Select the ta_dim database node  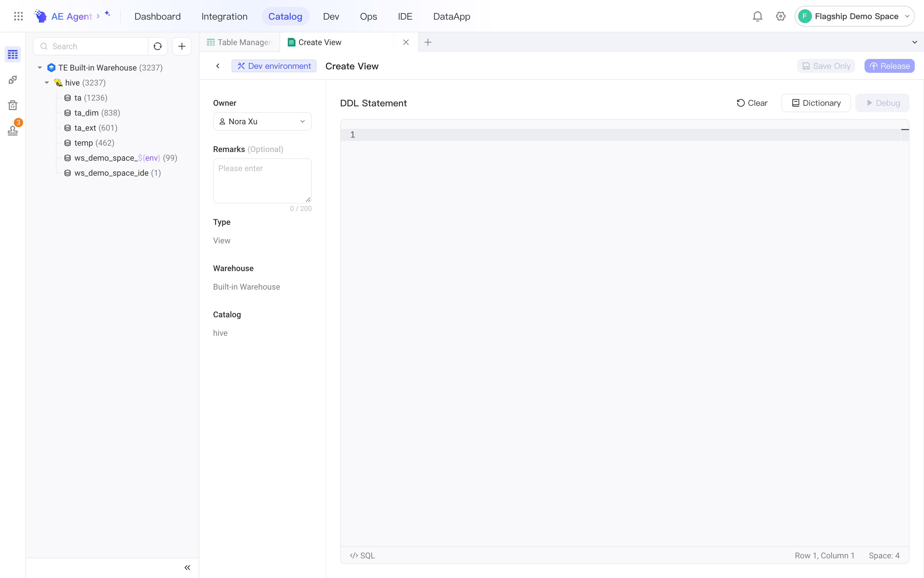pos(92,113)
